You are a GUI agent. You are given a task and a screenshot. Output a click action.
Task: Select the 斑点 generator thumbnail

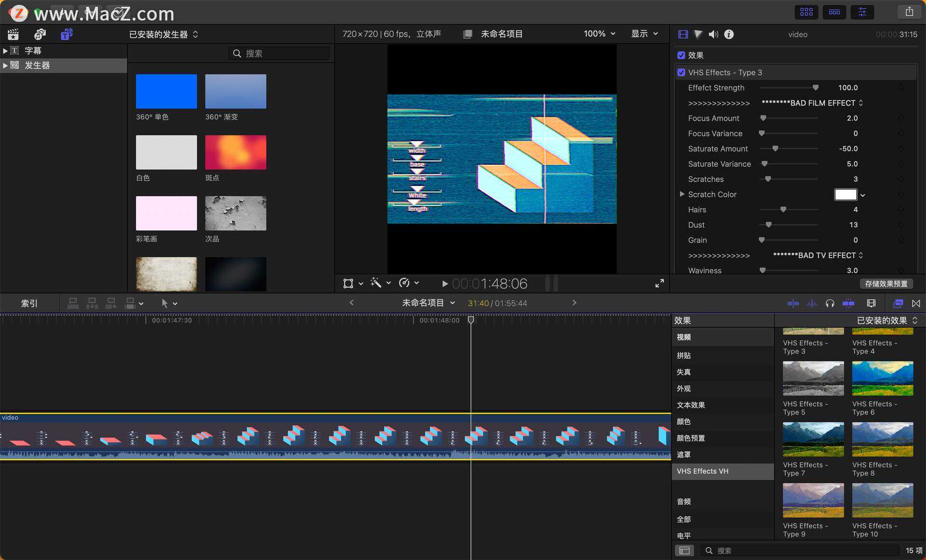pos(235,152)
